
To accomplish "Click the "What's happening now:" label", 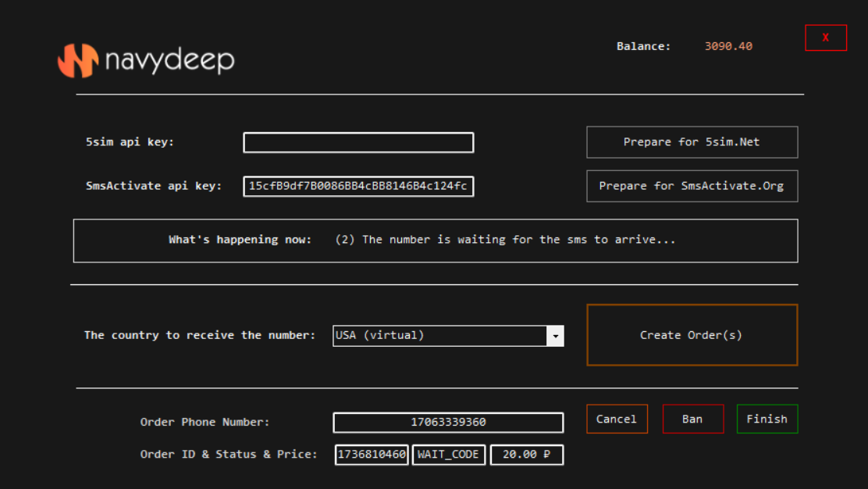I will [240, 240].
